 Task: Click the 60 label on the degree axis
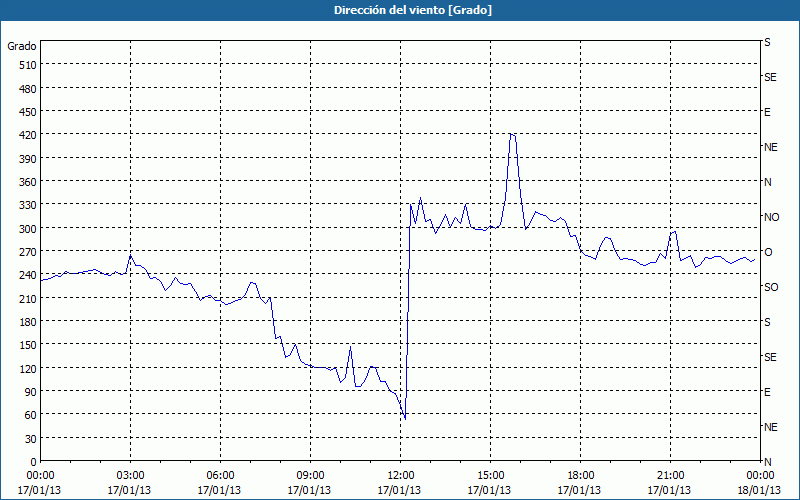[x=31, y=415]
